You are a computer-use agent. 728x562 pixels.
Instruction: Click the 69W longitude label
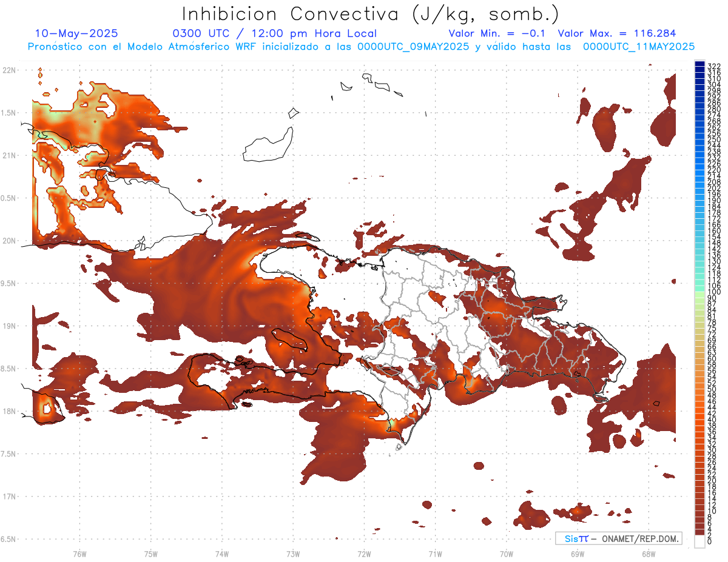tap(577, 554)
